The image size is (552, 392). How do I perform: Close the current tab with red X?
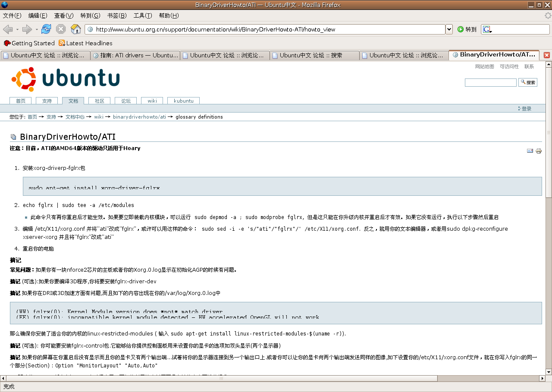[x=547, y=55]
